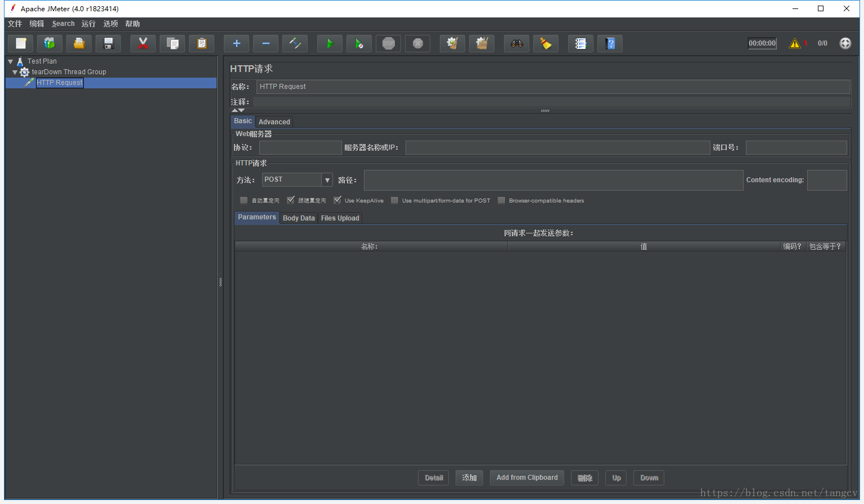Click the Shutdown threads icon
The width and height of the screenshot is (864, 504).
417,43
